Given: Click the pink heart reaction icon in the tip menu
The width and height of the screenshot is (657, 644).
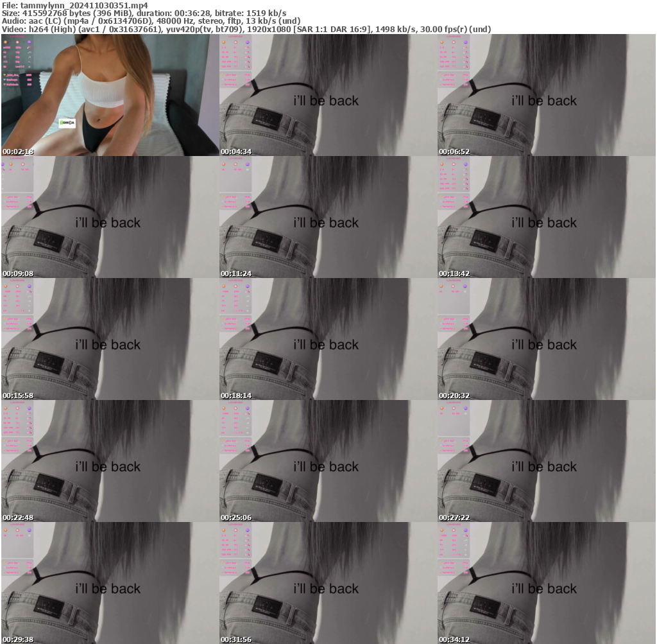Looking at the screenshot, I should click(17, 42).
